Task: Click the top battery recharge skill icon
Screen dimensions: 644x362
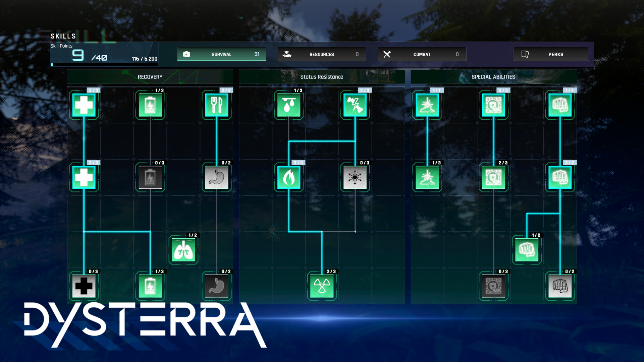Action: click(150, 105)
